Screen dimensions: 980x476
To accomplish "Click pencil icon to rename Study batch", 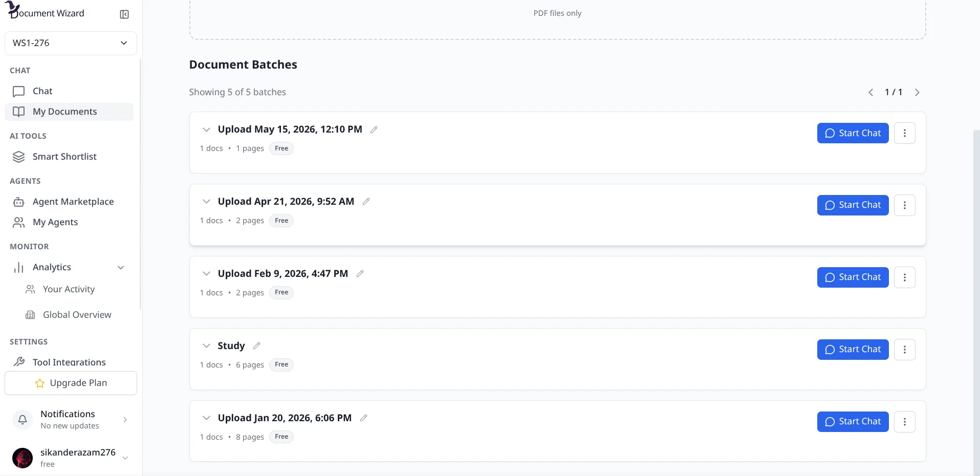I will click(x=257, y=346).
